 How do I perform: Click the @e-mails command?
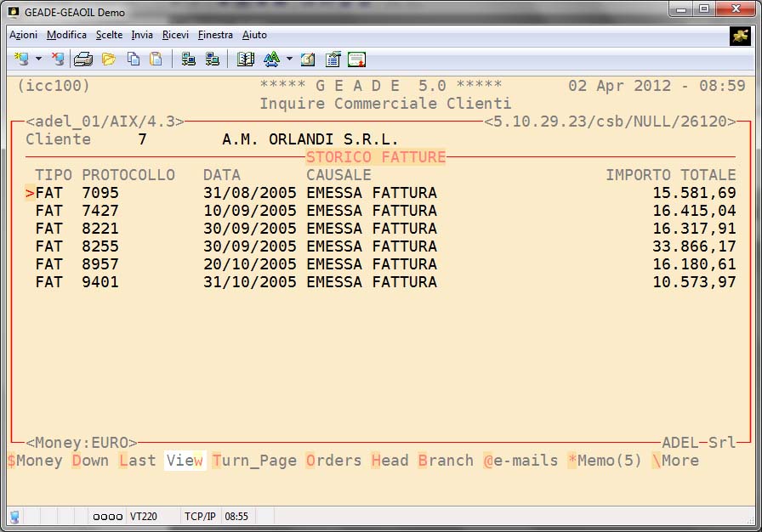[520, 461]
